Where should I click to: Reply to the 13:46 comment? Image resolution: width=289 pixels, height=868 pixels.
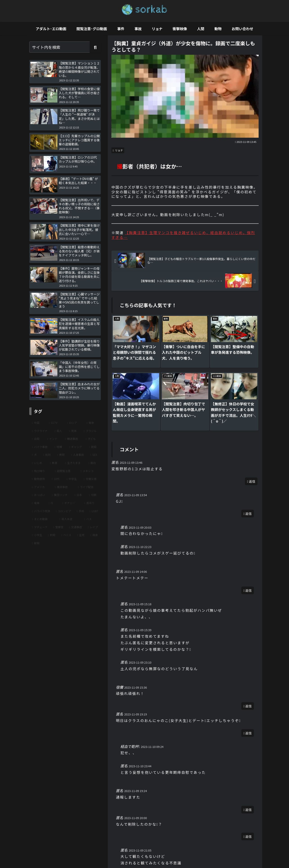tap(251, 482)
